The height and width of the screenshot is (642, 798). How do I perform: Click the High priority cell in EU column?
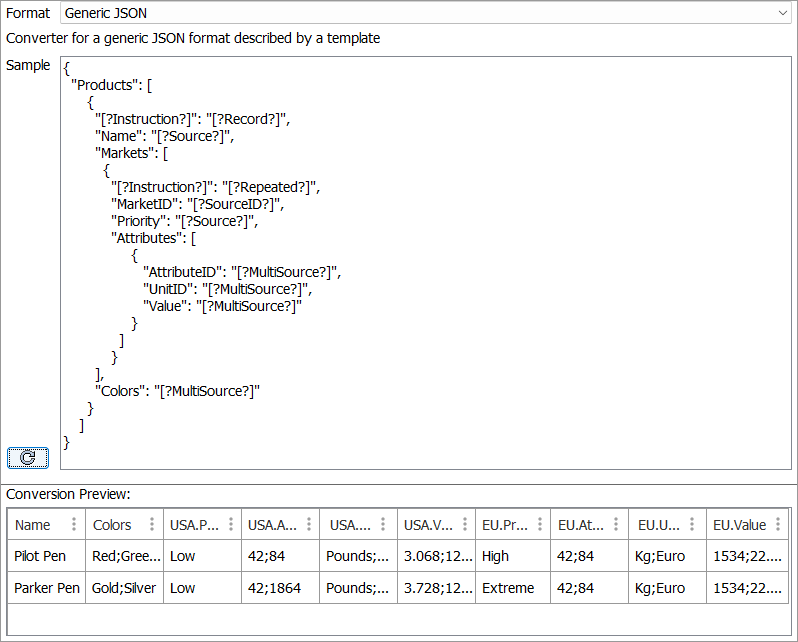click(495, 556)
